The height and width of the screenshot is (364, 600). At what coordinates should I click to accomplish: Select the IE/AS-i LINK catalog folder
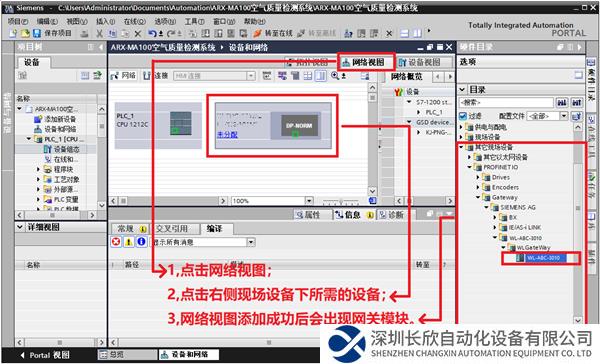tap(525, 227)
